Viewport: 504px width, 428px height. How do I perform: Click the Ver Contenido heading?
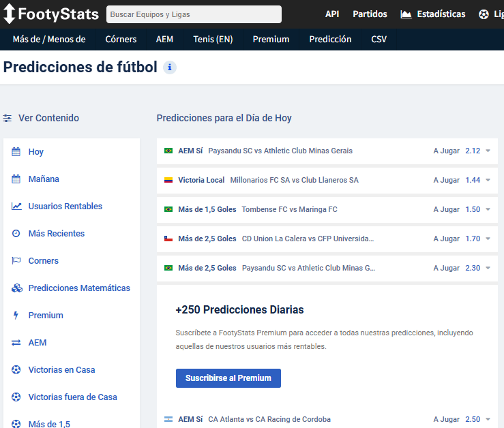click(x=48, y=119)
